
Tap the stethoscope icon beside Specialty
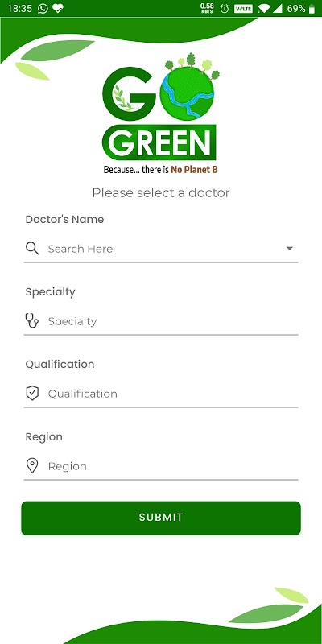tap(32, 320)
